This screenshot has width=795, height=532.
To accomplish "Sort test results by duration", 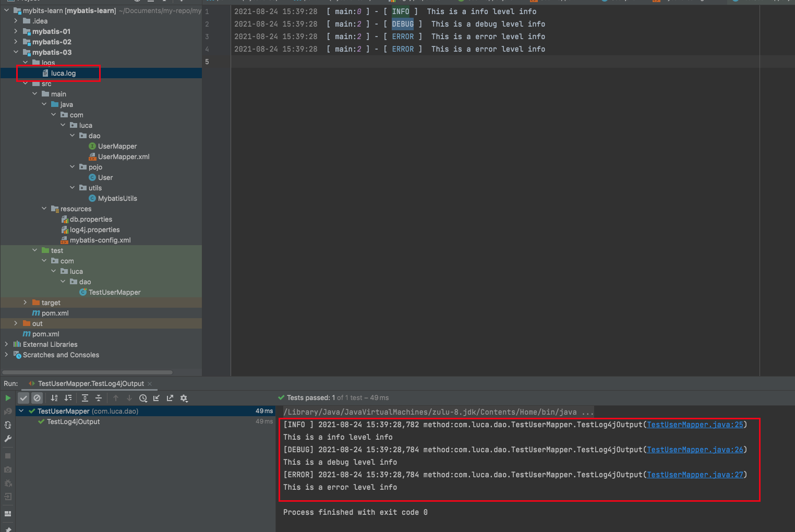I will (x=68, y=398).
